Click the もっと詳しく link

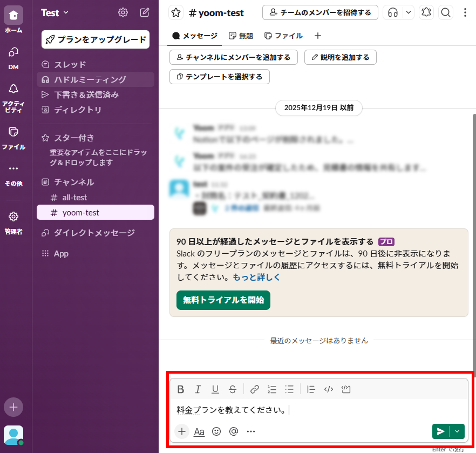point(256,277)
